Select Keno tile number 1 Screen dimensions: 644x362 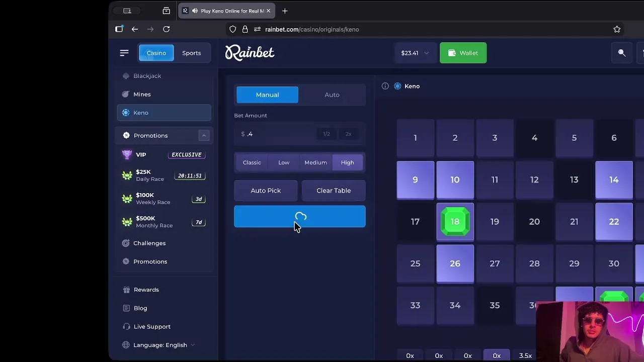point(415,138)
